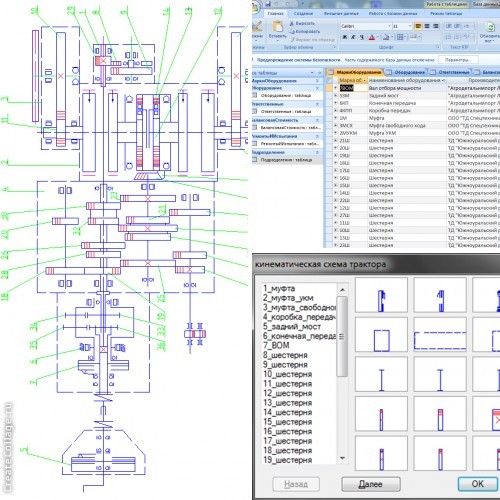
Task: Select 5_задний_мост in the list
Action: pos(292,326)
